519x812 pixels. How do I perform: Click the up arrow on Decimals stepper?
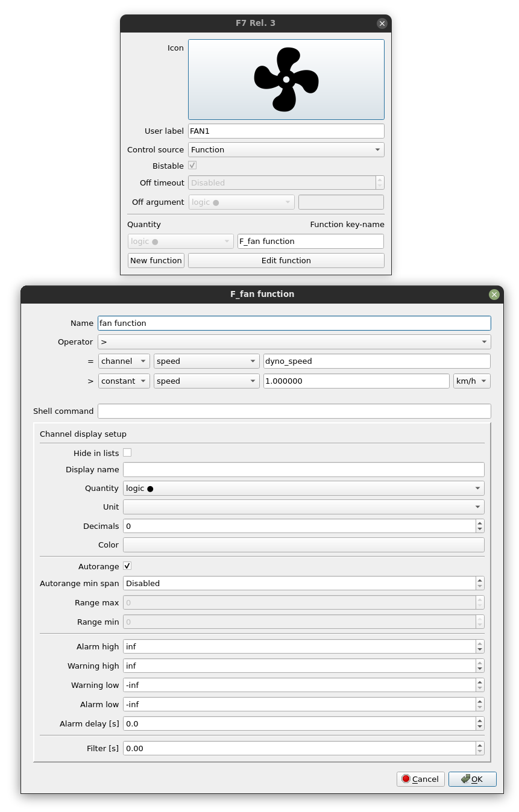(x=479, y=523)
